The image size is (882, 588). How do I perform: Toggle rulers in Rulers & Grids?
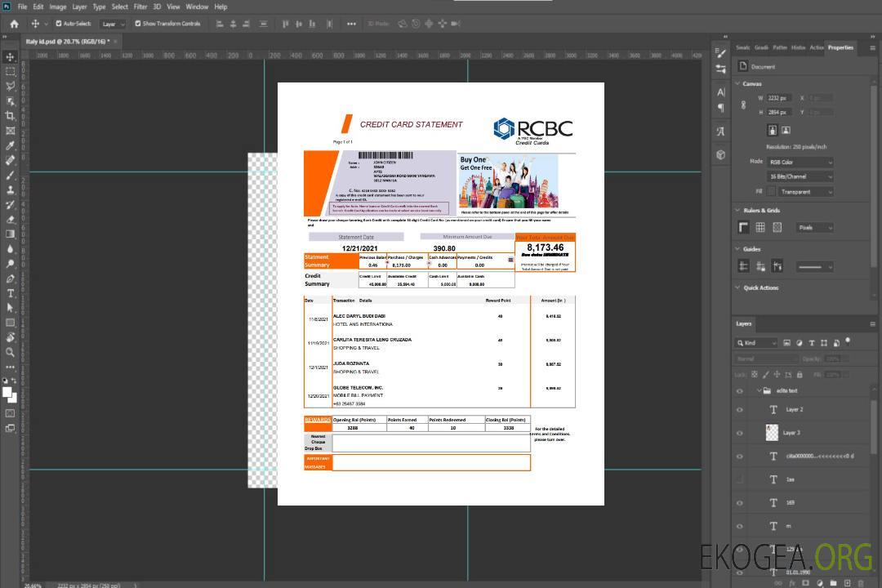[744, 227]
